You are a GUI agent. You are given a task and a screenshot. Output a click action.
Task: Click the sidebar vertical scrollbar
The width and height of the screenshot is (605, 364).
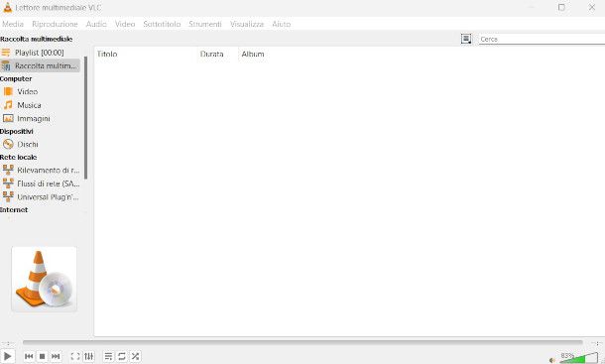pyautogui.click(x=85, y=118)
